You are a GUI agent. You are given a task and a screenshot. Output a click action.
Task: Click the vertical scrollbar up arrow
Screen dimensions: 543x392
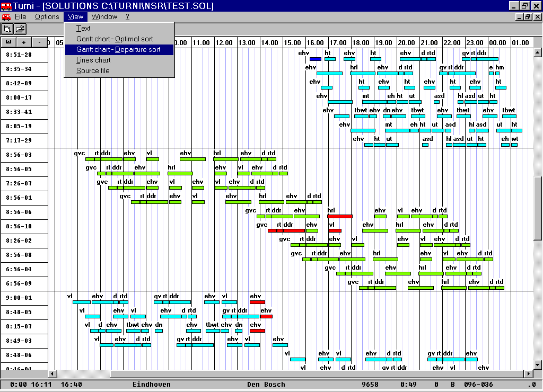[x=538, y=52]
